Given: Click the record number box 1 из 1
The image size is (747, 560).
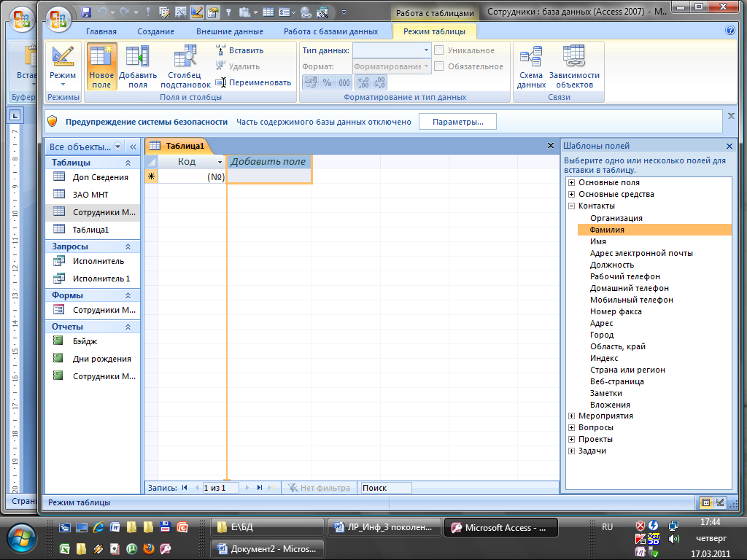Looking at the screenshot, I should pyautogui.click(x=220, y=488).
